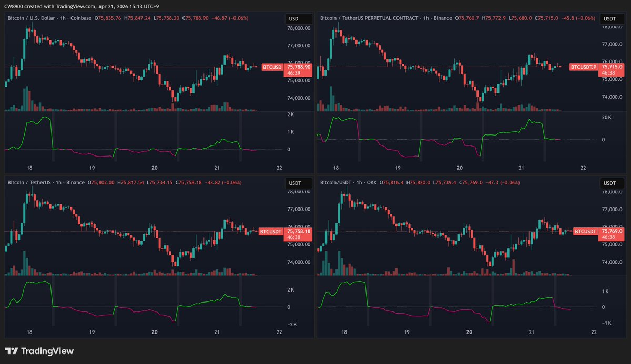Click the change value −46.87 (−0.06%)
This screenshot has height=364, width=631.
click(231, 19)
